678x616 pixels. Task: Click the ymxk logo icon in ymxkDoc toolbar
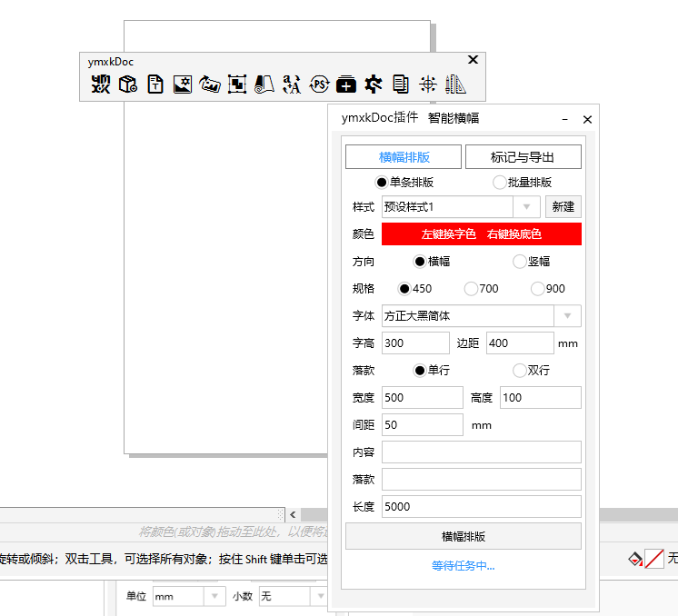pos(100,84)
